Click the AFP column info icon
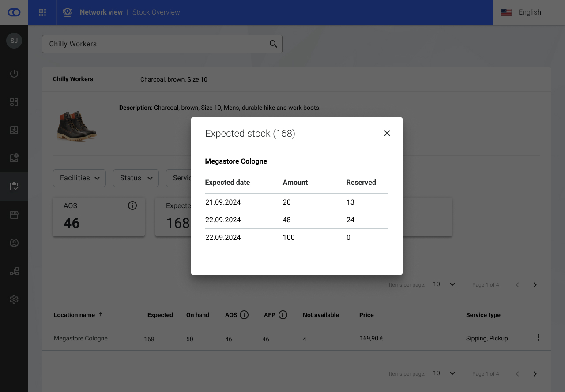 [283, 315]
